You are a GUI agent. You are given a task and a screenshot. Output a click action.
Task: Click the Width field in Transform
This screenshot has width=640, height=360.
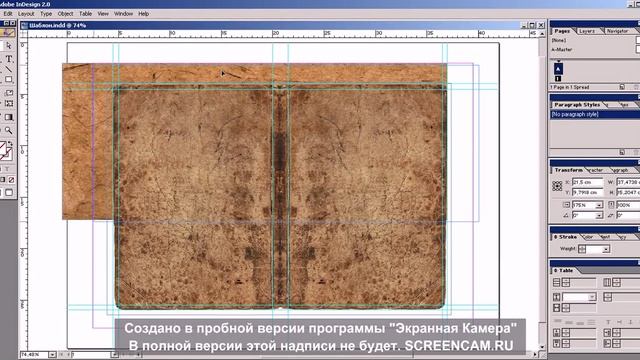click(628, 182)
